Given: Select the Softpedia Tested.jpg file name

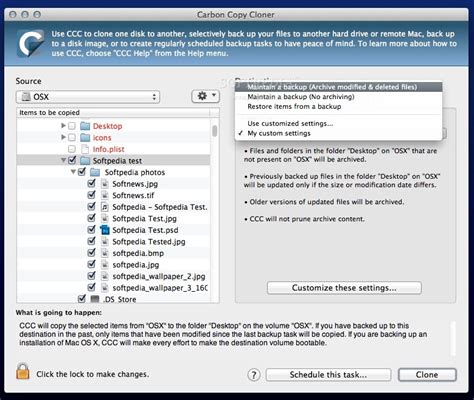Looking at the screenshot, I should [149, 242].
